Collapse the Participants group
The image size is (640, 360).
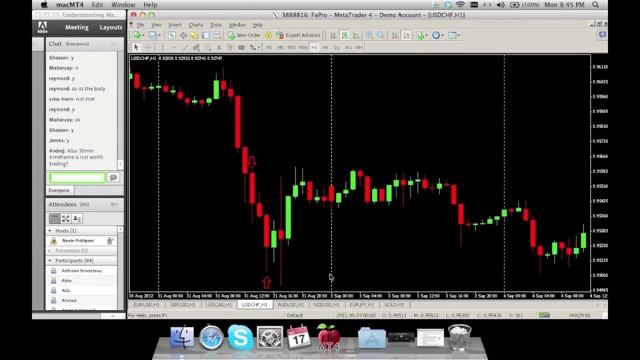pos(50,260)
